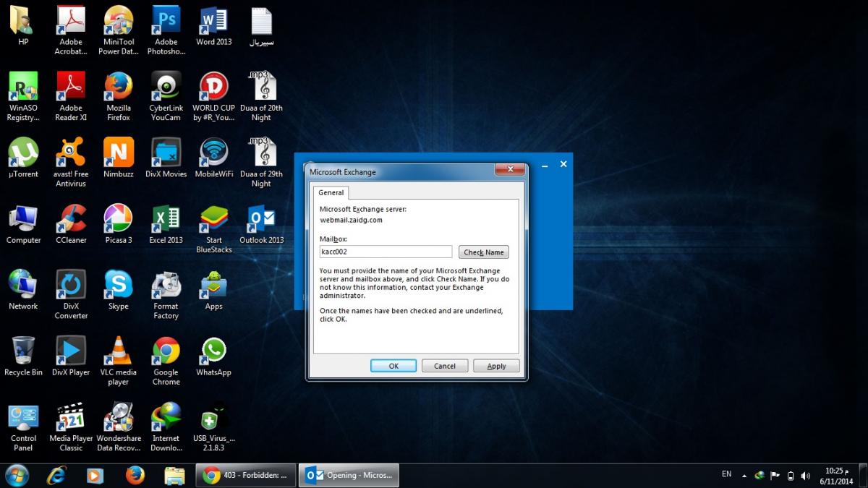The height and width of the screenshot is (488, 868).
Task: Launch DivX Movies shortcut
Action: click(166, 158)
